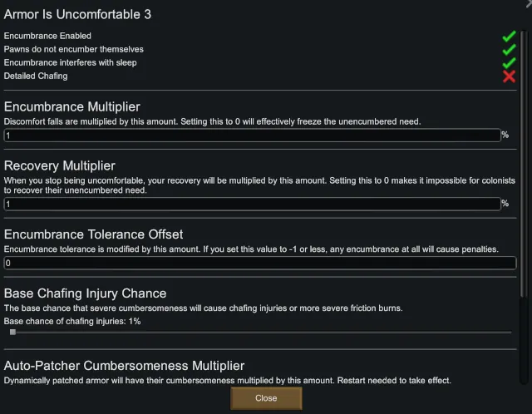Click the percent sign beside Encumbrance Multiplier field

505,135
